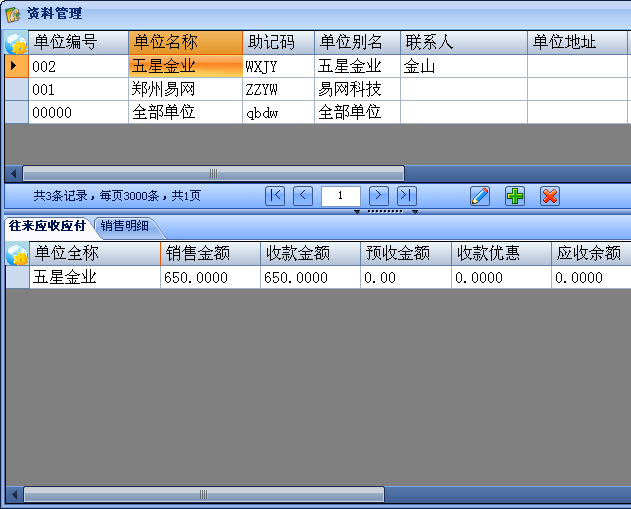
Task: Go to previous page of records
Action: click(303, 196)
